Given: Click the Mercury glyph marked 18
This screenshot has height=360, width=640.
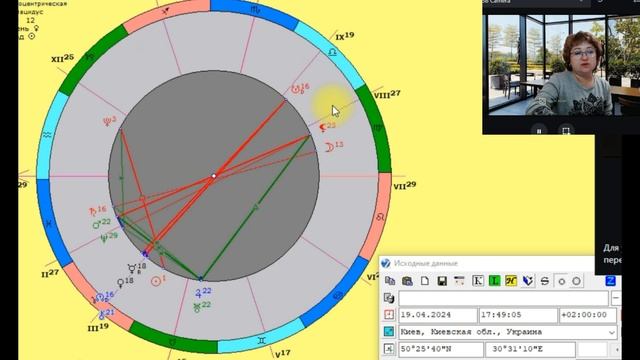Looking at the screenshot, I should pos(132,269).
